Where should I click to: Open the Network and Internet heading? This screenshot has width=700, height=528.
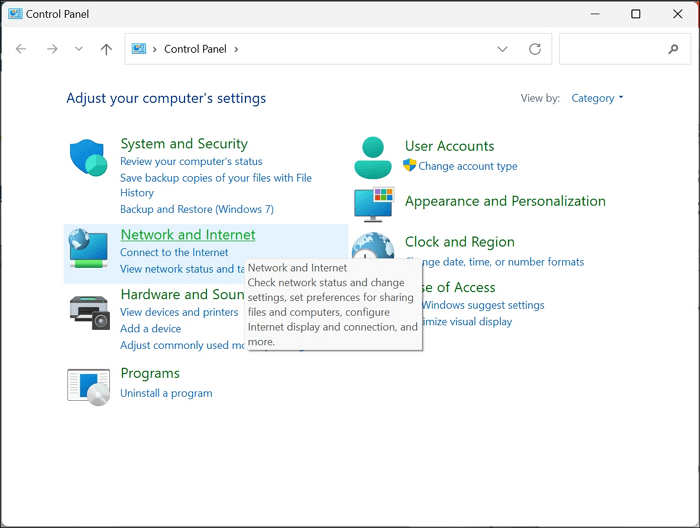188,235
